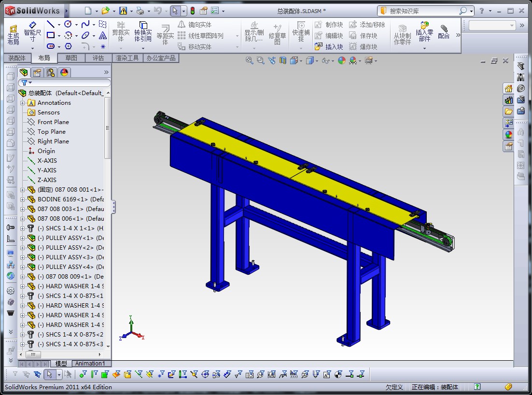Select the corner rectangle tool

click(x=51, y=35)
